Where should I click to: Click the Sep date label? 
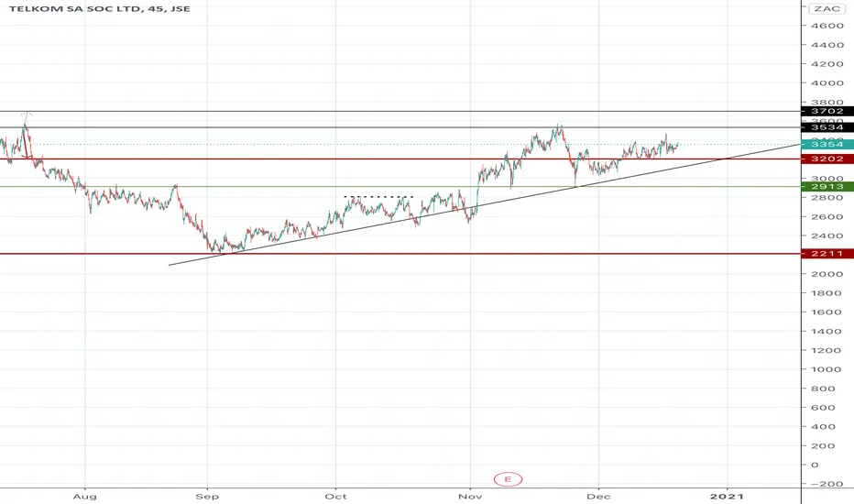(x=207, y=497)
